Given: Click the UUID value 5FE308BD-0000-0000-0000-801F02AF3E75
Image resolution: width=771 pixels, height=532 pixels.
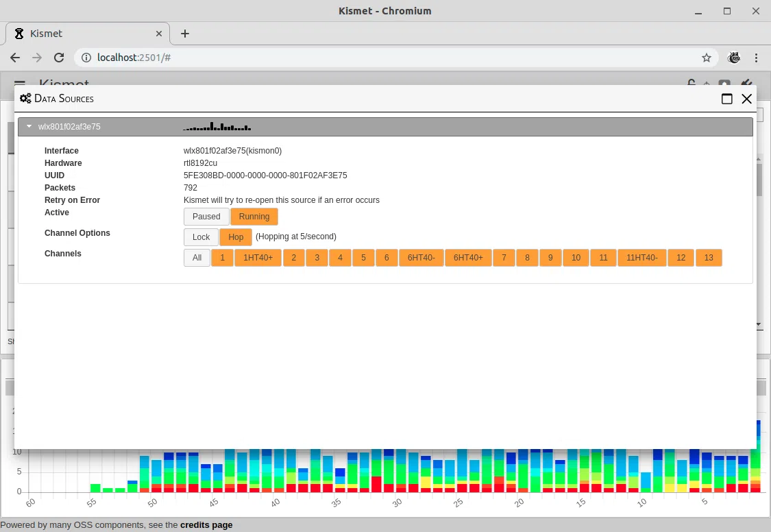Looking at the screenshot, I should [x=265, y=176].
